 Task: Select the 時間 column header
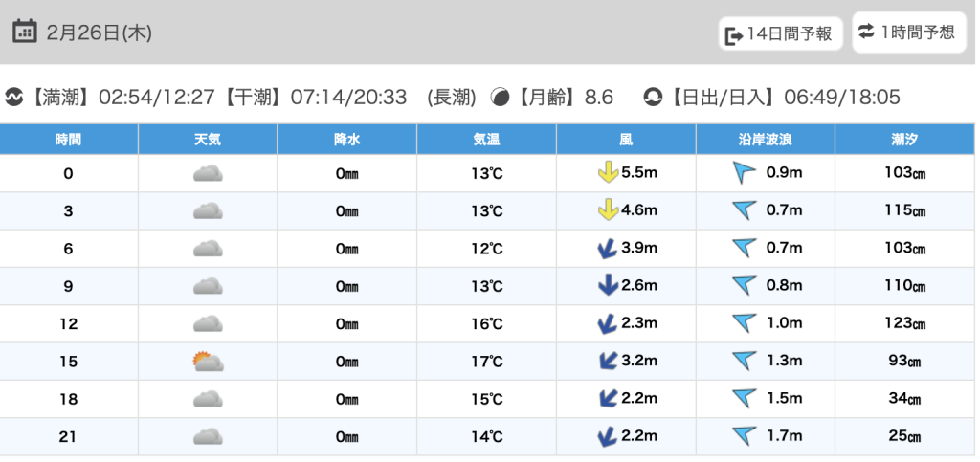click(x=69, y=140)
